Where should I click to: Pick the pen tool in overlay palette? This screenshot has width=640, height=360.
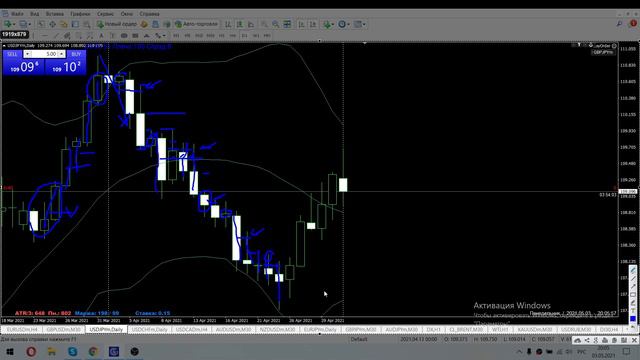(633, 271)
